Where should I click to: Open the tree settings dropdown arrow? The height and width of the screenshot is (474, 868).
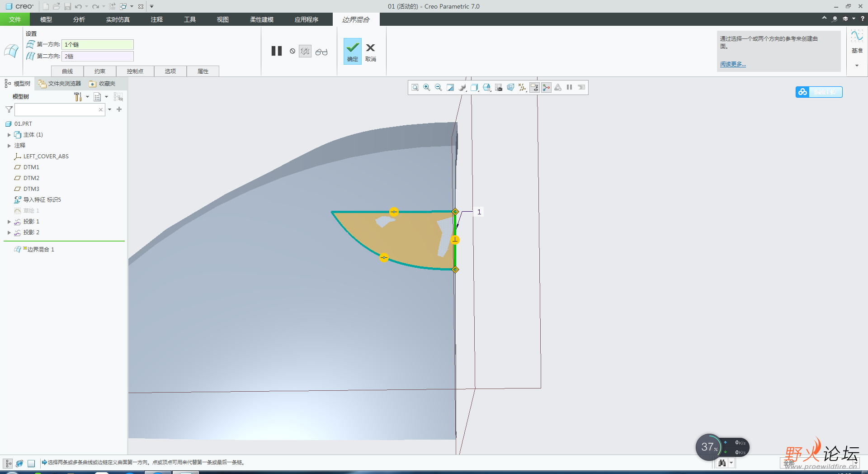[87, 97]
